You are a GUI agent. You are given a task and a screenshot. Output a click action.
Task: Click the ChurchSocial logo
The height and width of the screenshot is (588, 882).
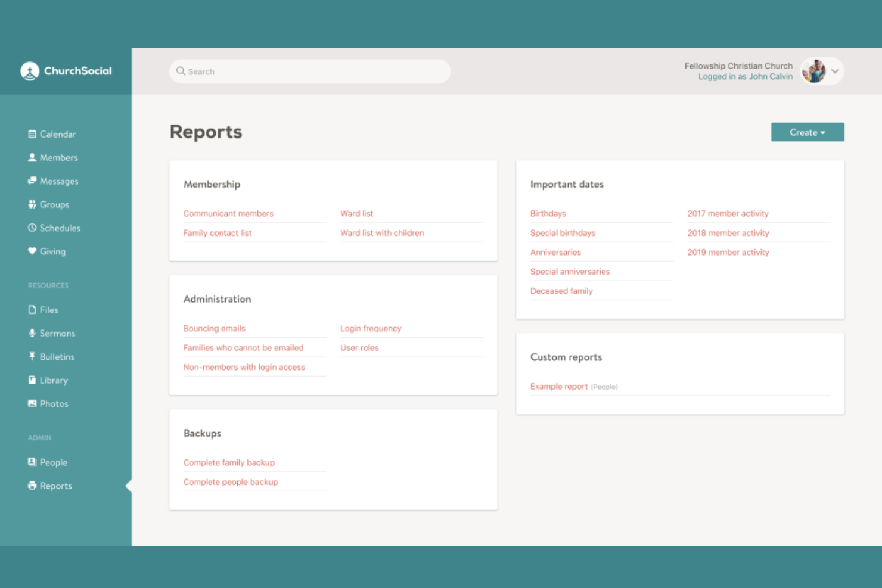tap(66, 70)
